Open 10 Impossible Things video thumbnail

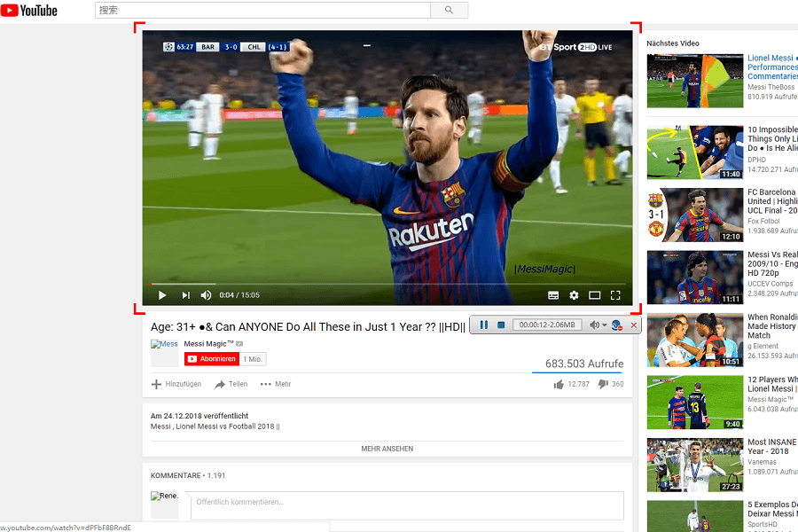694,153
